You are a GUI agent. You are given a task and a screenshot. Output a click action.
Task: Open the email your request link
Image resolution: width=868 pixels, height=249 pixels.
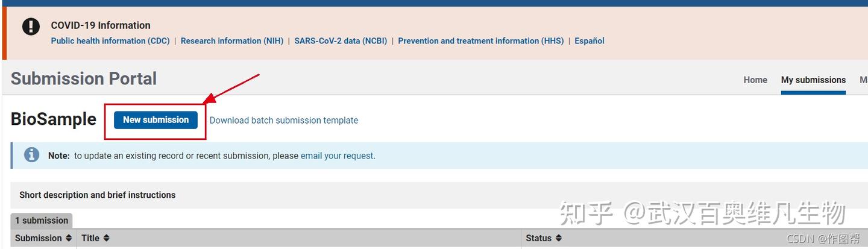(x=337, y=156)
